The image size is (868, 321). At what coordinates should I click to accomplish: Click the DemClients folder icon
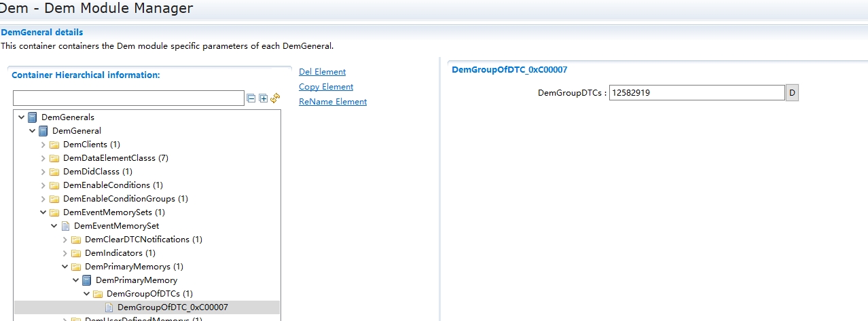[x=54, y=145]
